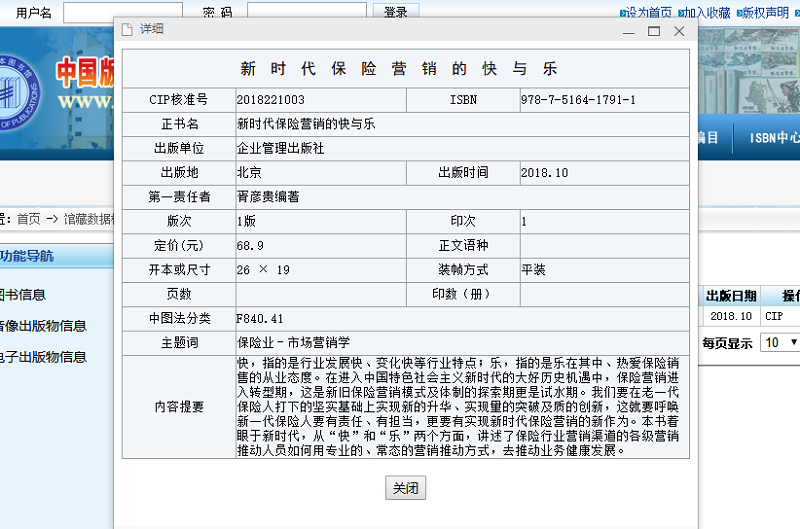Open the 每页显示 page size dropdown
This screenshot has height=529, width=800.
[780, 342]
